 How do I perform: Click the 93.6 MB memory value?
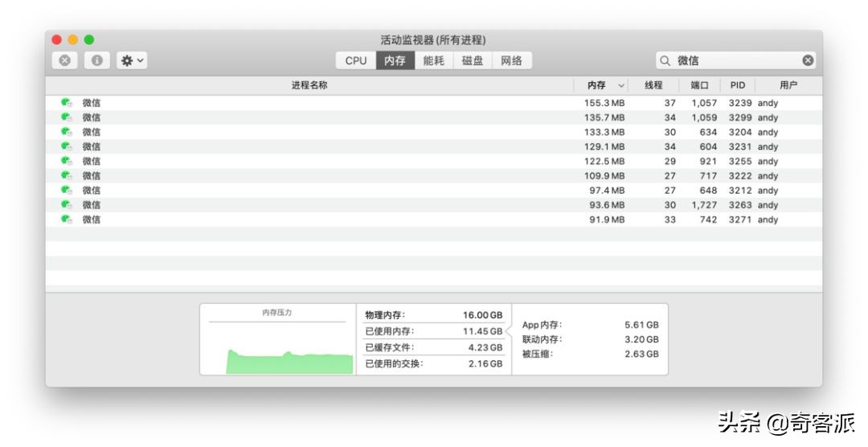click(x=607, y=205)
